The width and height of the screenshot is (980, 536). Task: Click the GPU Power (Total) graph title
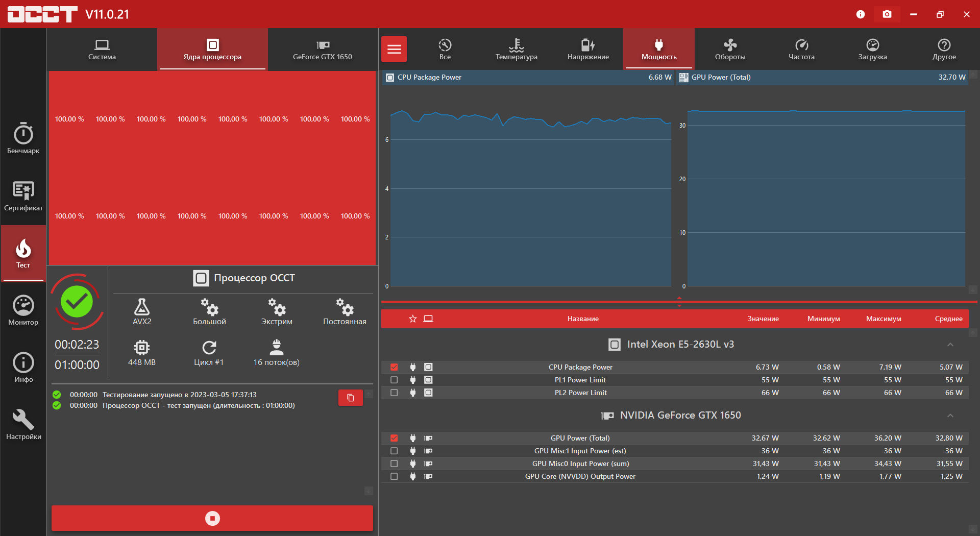click(721, 77)
